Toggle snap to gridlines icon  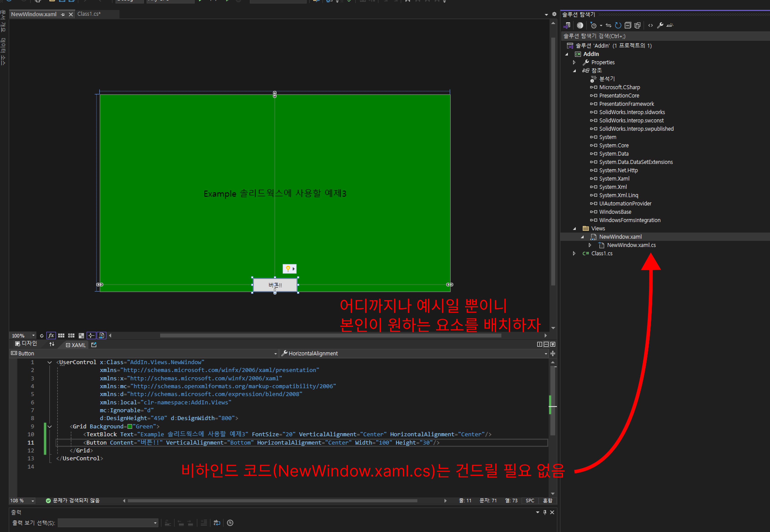click(71, 336)
